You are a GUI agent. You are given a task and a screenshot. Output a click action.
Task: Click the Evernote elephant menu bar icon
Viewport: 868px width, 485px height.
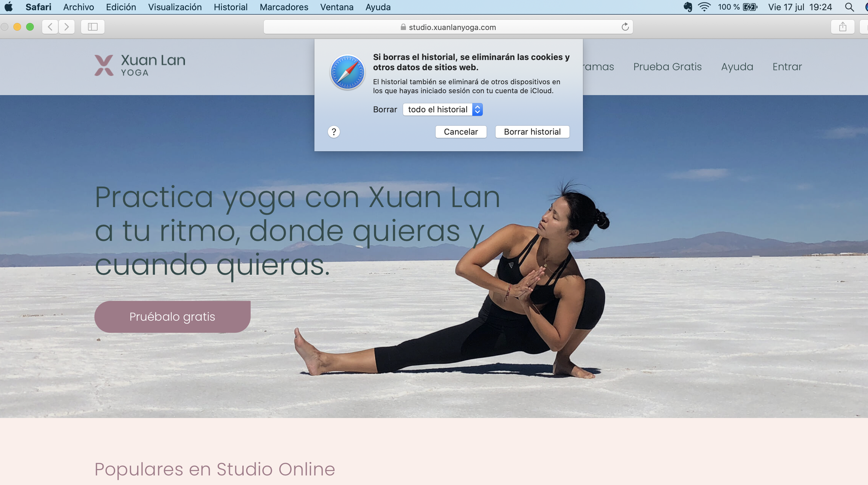point(688,7)
